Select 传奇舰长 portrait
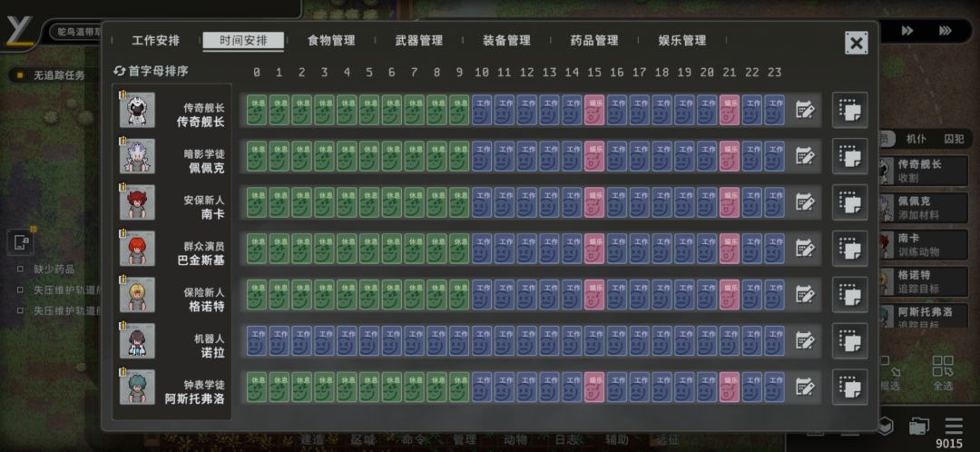The width and height of the screenshot is (980, 452). click(x=137, y=110)
